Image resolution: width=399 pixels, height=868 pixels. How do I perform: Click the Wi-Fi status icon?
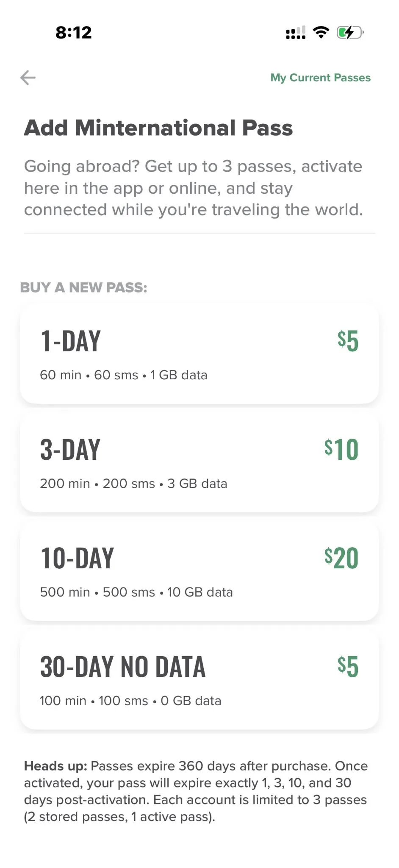tap(321, 32)
